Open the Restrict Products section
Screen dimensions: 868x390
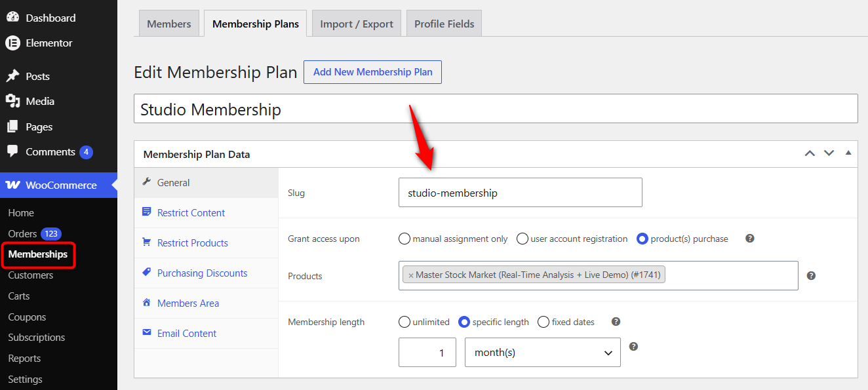pos(206,243)
